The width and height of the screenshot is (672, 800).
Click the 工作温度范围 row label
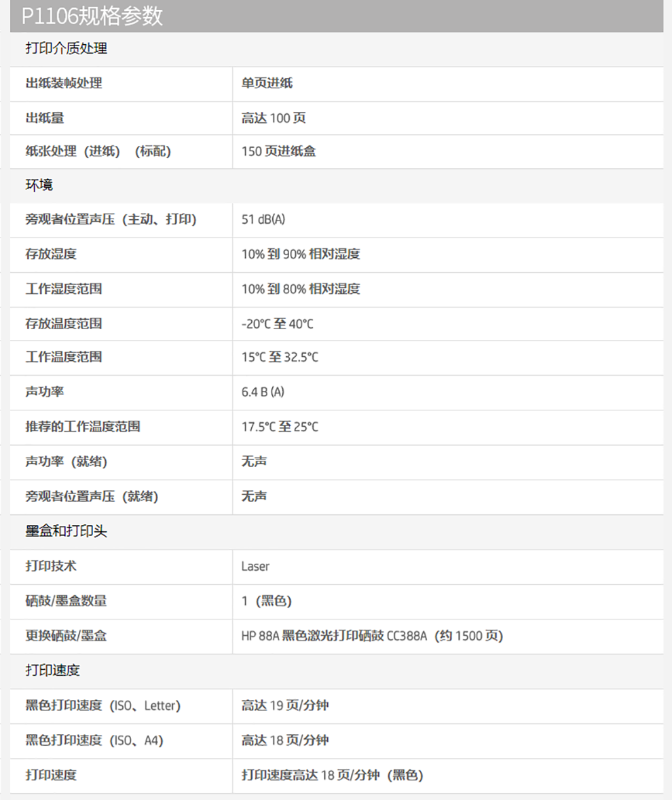(x=64, y=357)
